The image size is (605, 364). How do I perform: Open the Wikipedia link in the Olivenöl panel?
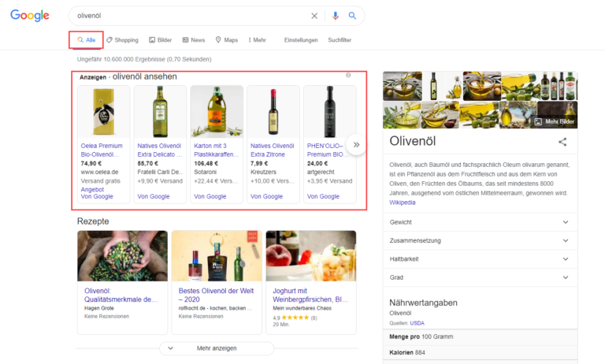402,202
